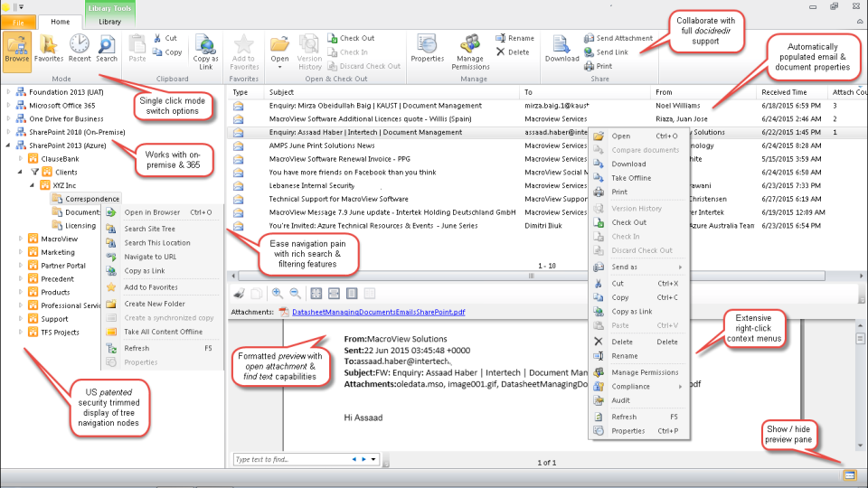Sort by the Subject column header

click(x=392, y=92)
